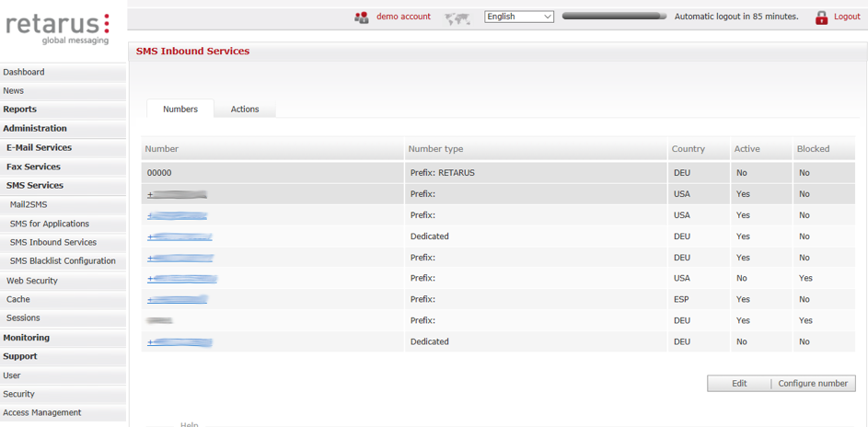Click the retarus global messaging logo
This screenshot has height=427, width=868.
coord(58,29)
